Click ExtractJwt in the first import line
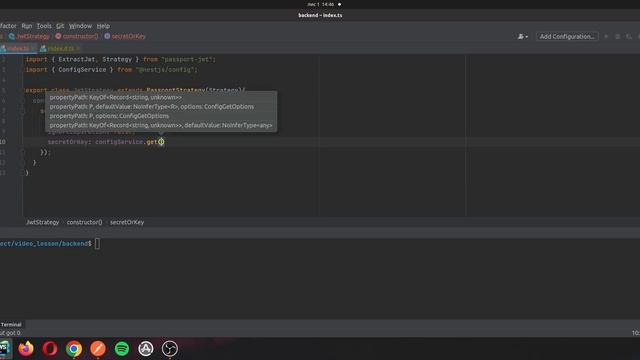Image resolution: width=640 pixels, height=360 pixels. (77, 60)
